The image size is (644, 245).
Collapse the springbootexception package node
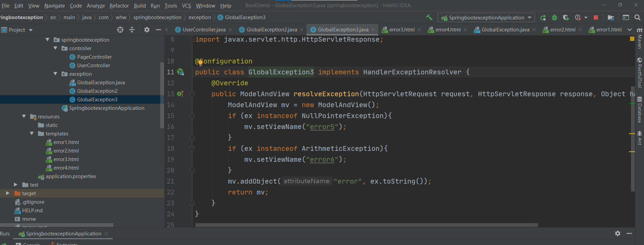coord(47,40)
